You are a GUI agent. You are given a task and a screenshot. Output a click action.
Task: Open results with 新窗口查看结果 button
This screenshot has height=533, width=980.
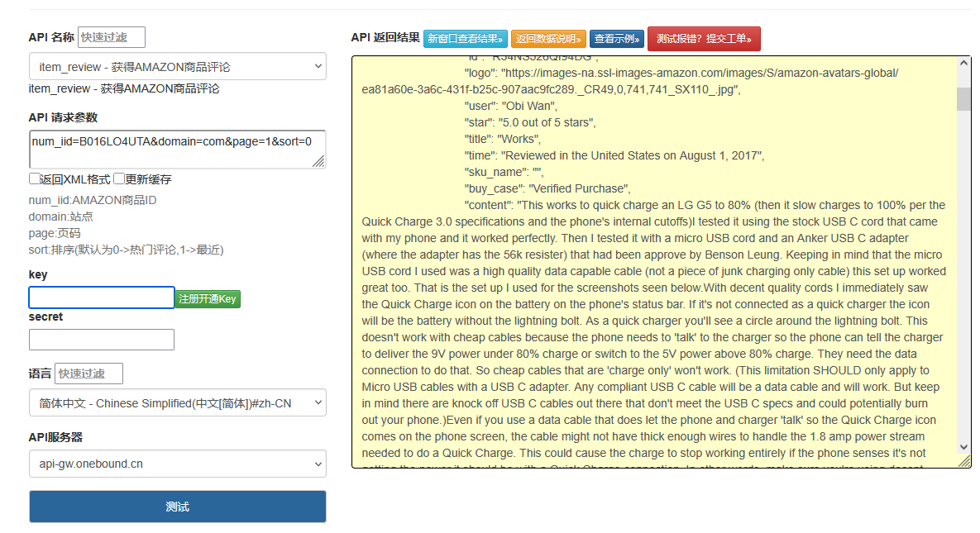(465, 39)
